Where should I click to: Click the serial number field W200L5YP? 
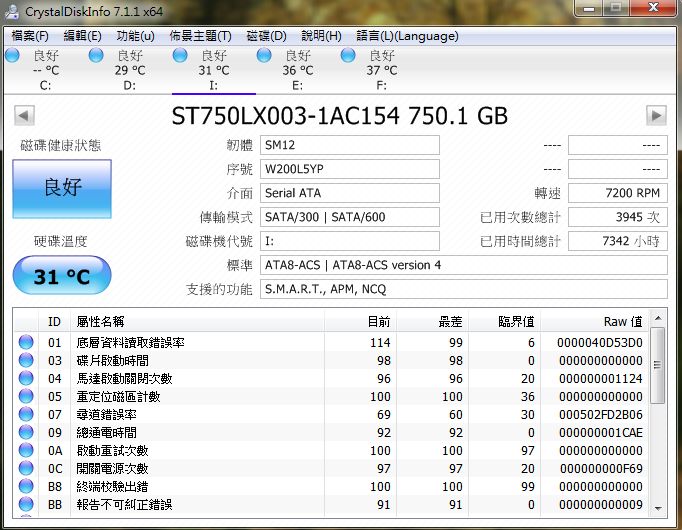(x=350, y=169)
